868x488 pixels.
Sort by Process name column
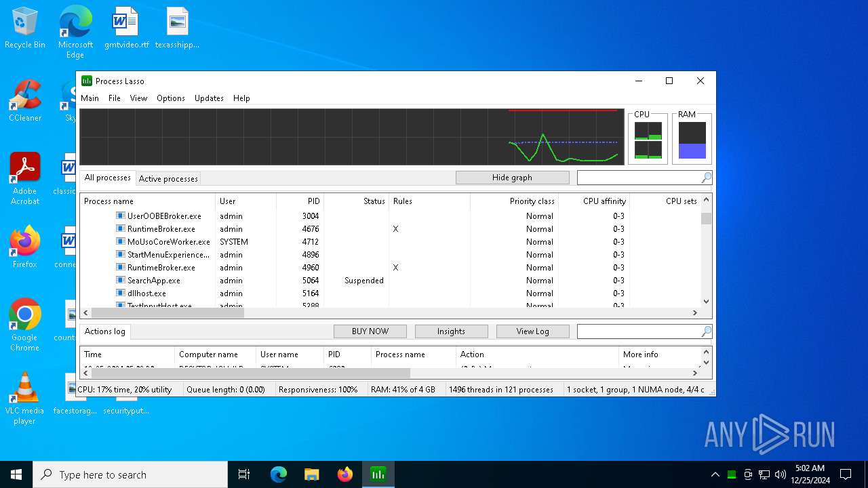coord(148,201)
